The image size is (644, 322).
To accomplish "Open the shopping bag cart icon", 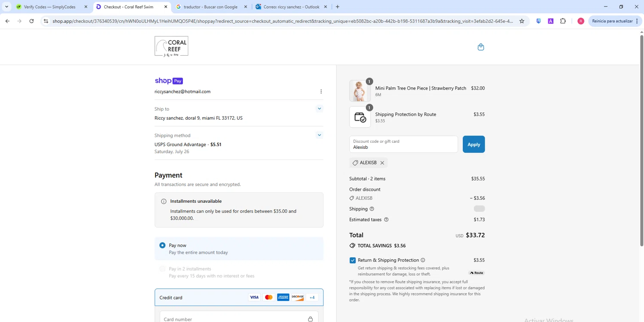I will coord(480,47).
